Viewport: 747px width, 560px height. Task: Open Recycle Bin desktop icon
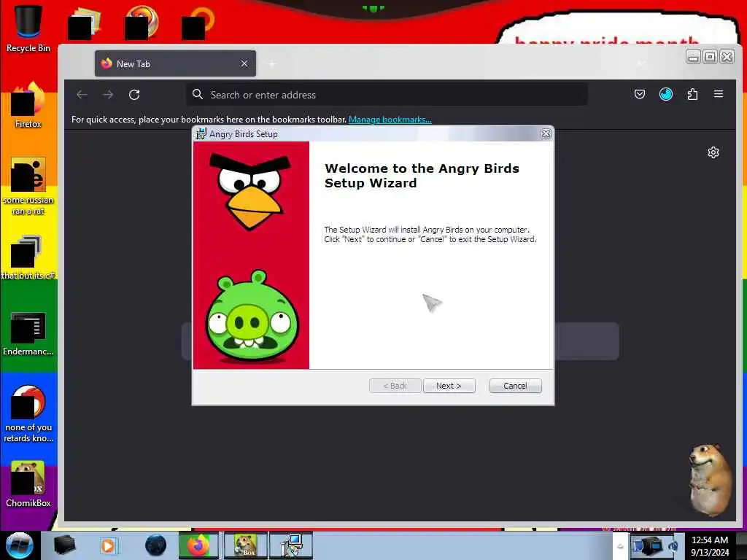click(x=28, y=28)
